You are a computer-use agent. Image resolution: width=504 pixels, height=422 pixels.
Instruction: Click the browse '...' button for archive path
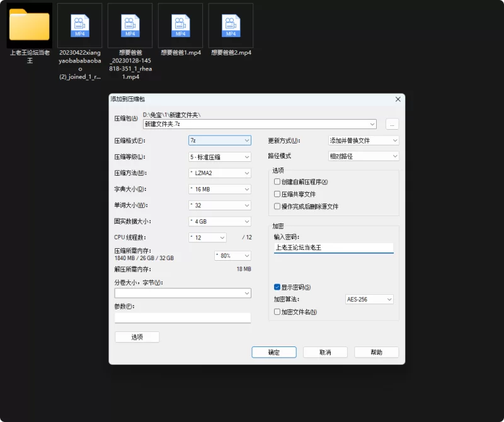pyautogui.click(x=392, y=124)
